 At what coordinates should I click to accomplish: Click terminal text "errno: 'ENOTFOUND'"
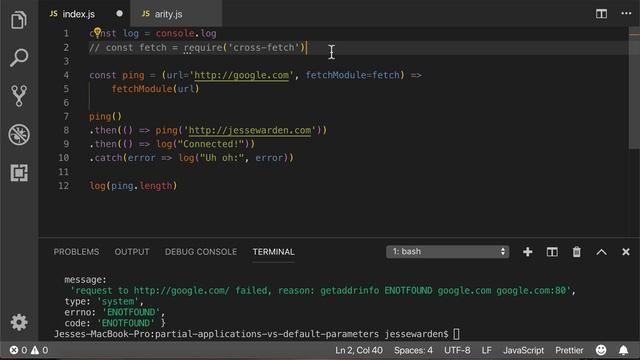[112, 312]
